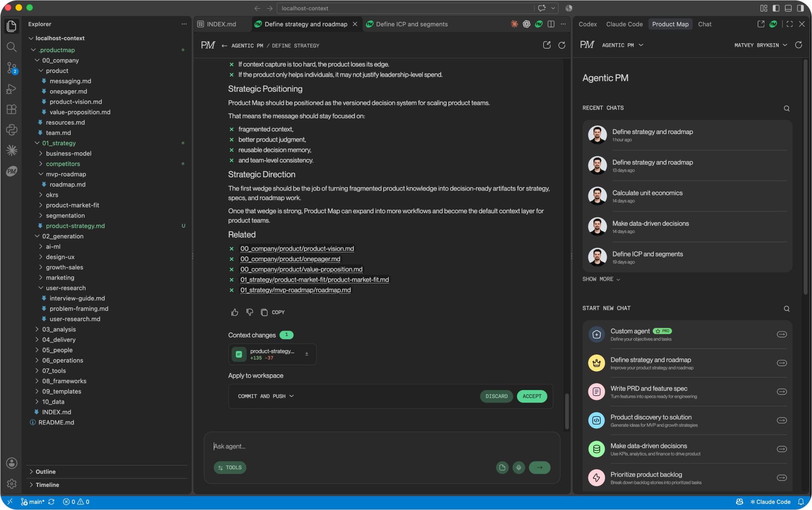Attach file icon in Ask agent box

coord(502,468)
